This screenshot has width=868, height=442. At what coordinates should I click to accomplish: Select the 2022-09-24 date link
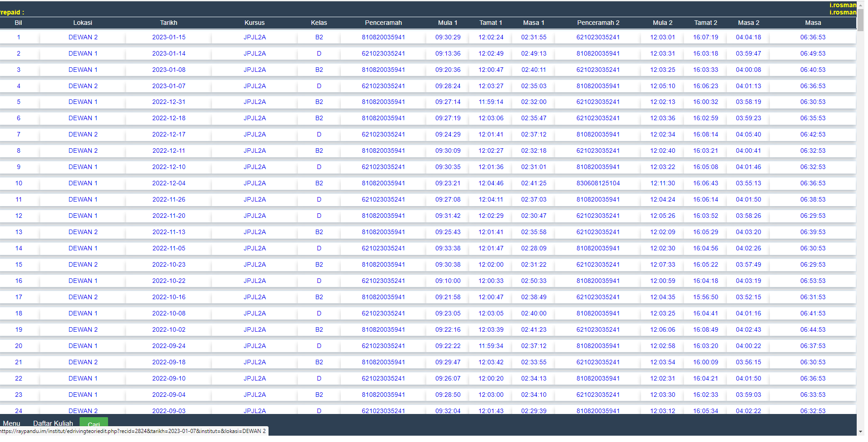169,346
